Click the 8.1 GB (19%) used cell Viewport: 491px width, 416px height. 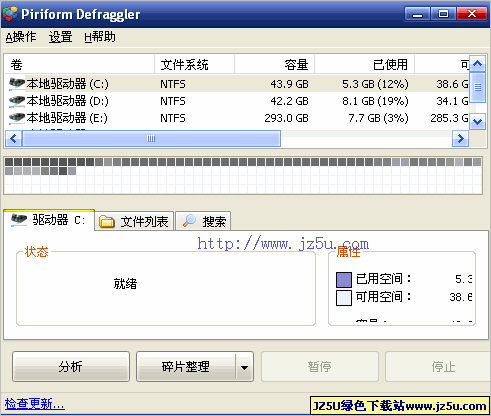[x=375, y=101]
